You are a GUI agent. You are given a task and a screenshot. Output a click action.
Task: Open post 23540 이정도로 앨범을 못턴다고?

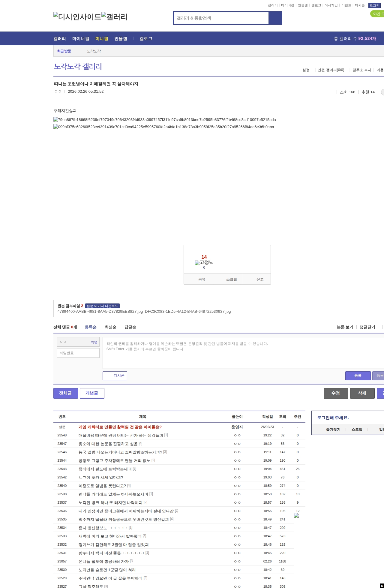pos(102,486)
